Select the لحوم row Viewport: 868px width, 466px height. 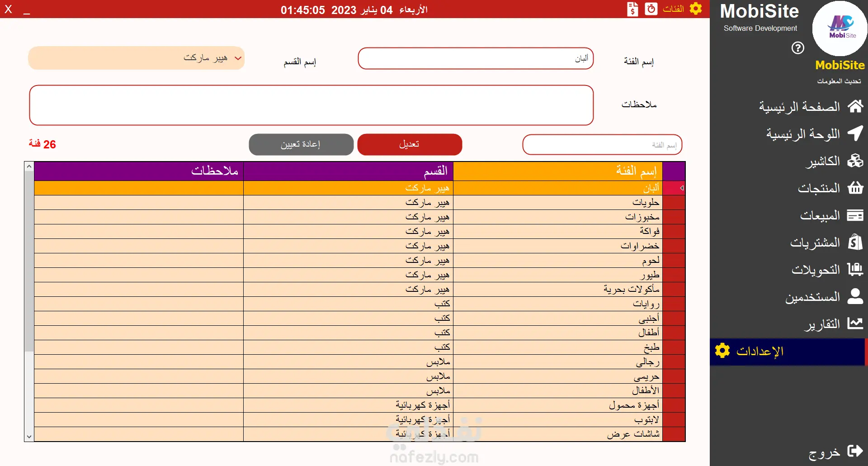coord(359,260)
